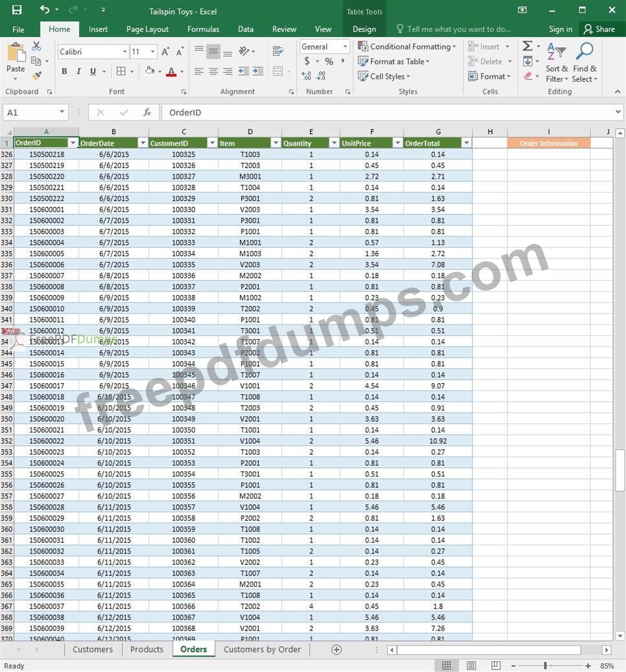Click the Decrease Decimal icon
This screenshot has height=672, width=626.
point(321,76)
